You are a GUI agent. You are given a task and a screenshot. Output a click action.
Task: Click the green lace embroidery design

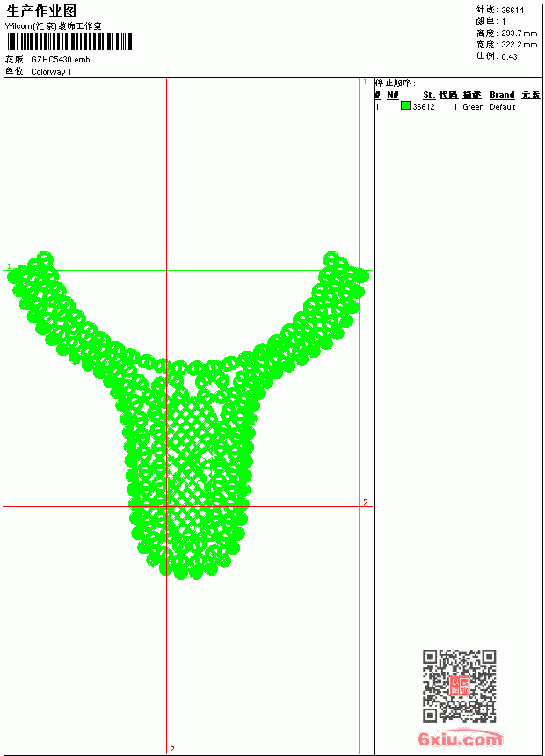pyautogui.click(x=187, y=415)
